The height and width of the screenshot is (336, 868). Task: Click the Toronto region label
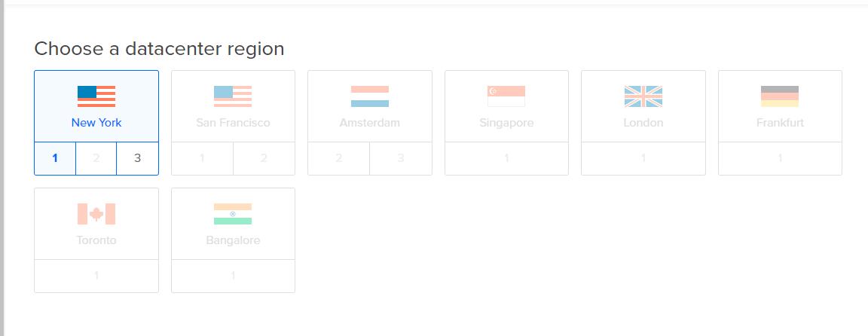coord(96,240)
